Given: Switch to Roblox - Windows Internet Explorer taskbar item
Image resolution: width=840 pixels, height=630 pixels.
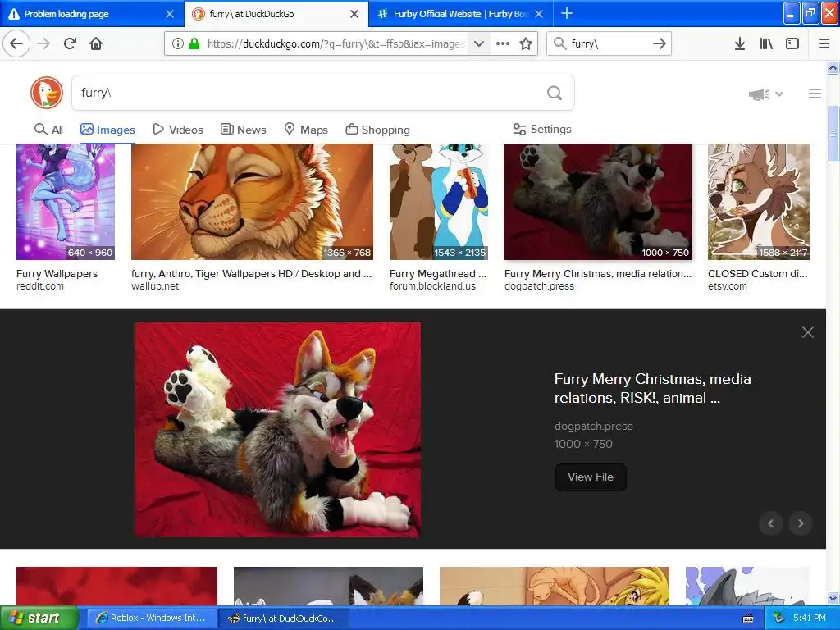Looking at the screenshot, I should tap(152, 619).
